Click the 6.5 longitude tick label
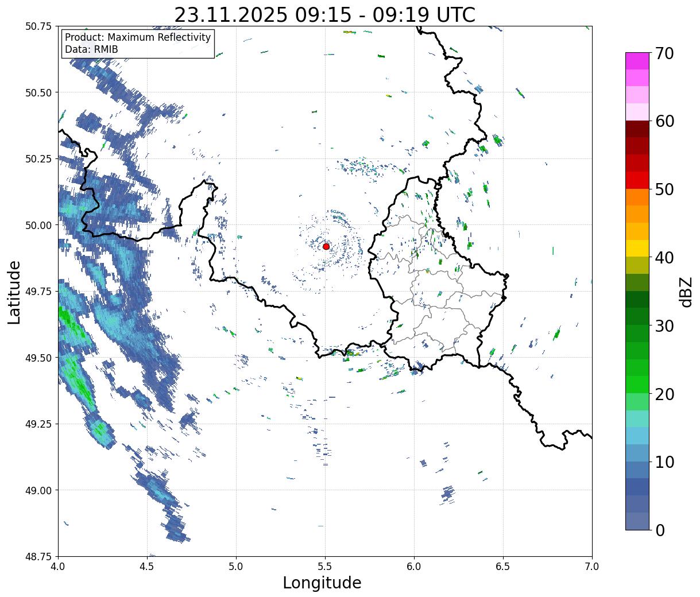 coord(503,567)
